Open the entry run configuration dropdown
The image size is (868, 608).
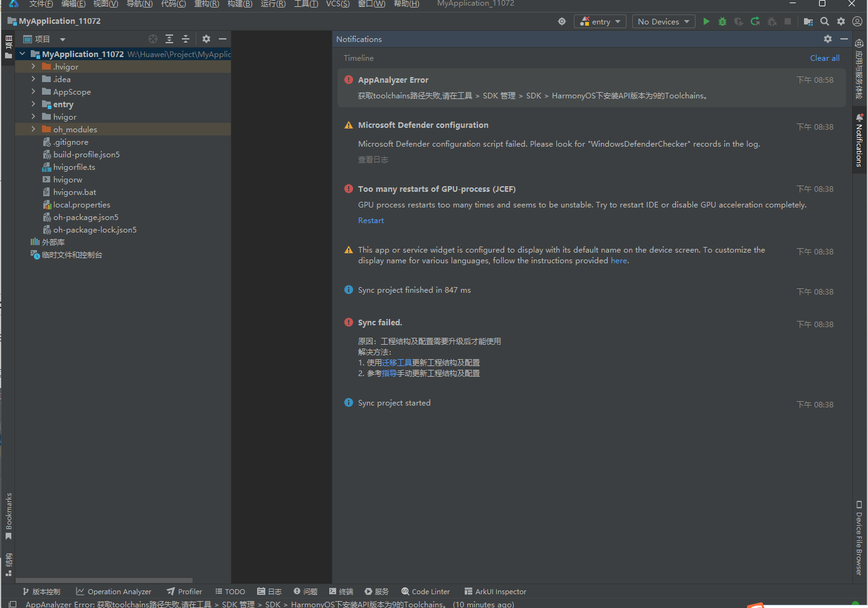(x=600, y=21)
